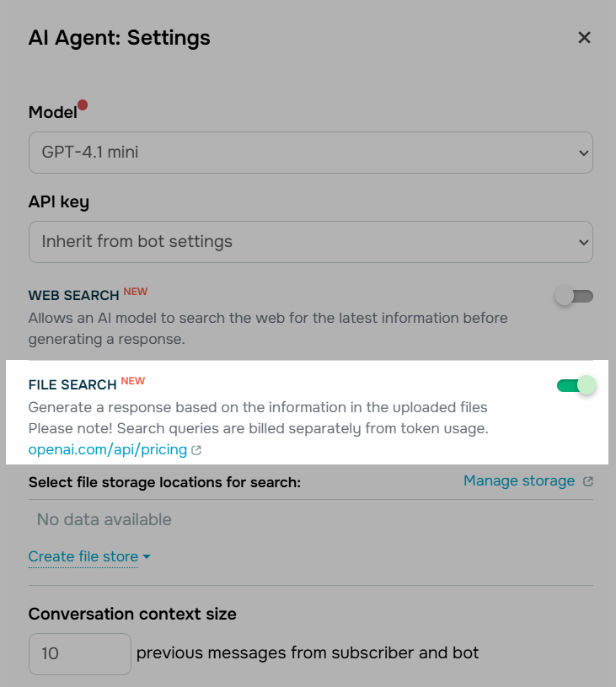Click the NEW badge next to FILE SEARCH

pyautogui.click(x=133, y=379)
